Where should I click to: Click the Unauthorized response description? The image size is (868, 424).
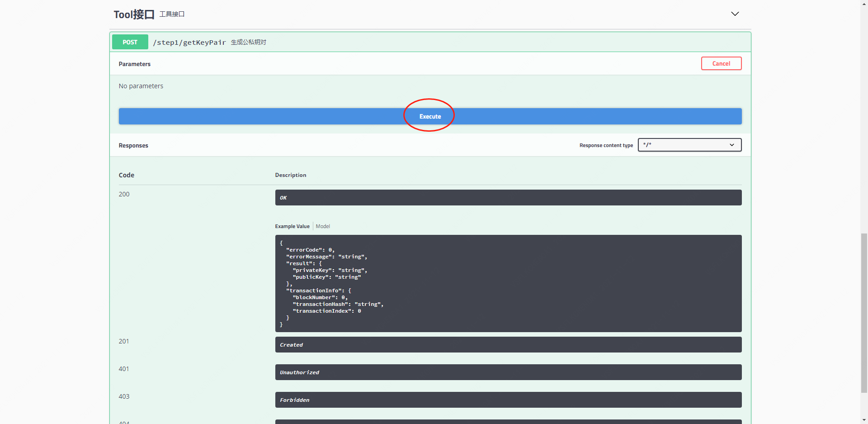(x=508, y=372)
